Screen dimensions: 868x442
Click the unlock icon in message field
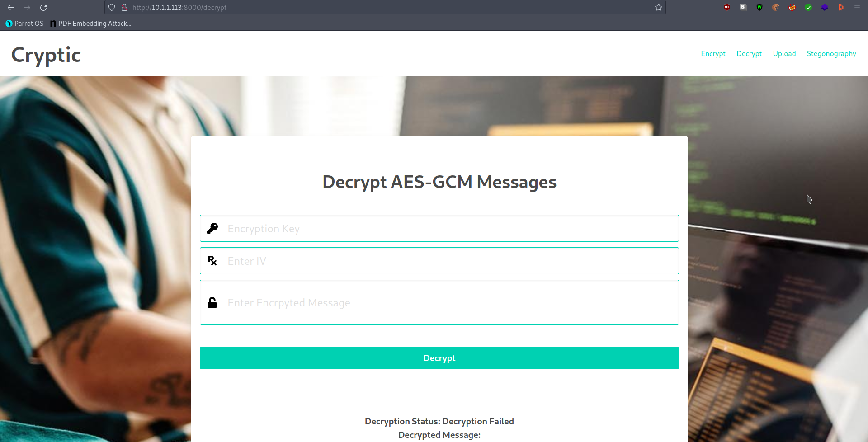212,302
